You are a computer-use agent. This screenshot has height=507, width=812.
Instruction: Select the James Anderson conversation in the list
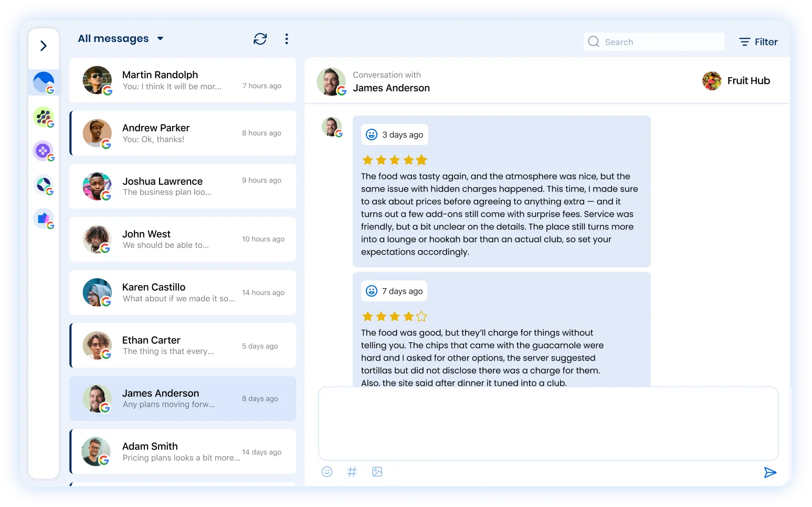pyautogui.click(x=182, y=398)
